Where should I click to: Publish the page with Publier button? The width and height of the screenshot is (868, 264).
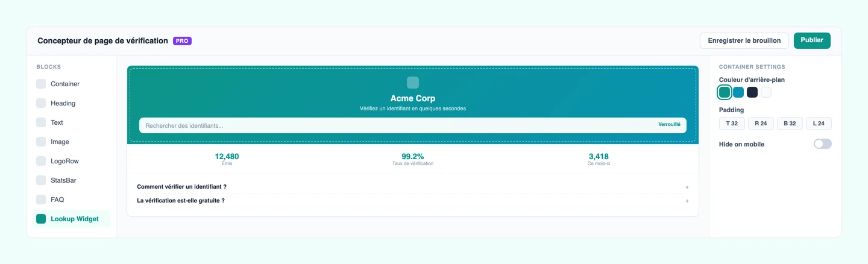812,40
